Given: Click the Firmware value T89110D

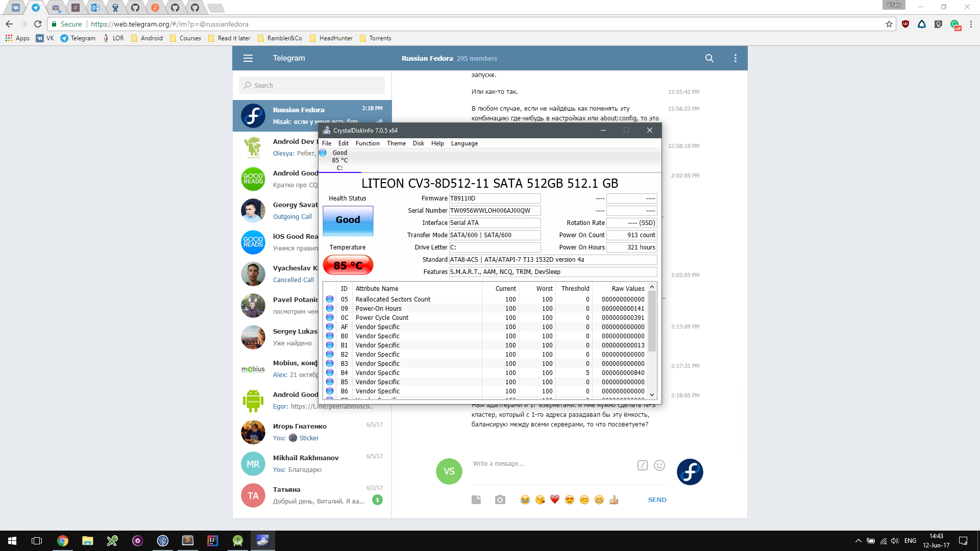Looking at the screenshot, I should (x=495, y=198).
